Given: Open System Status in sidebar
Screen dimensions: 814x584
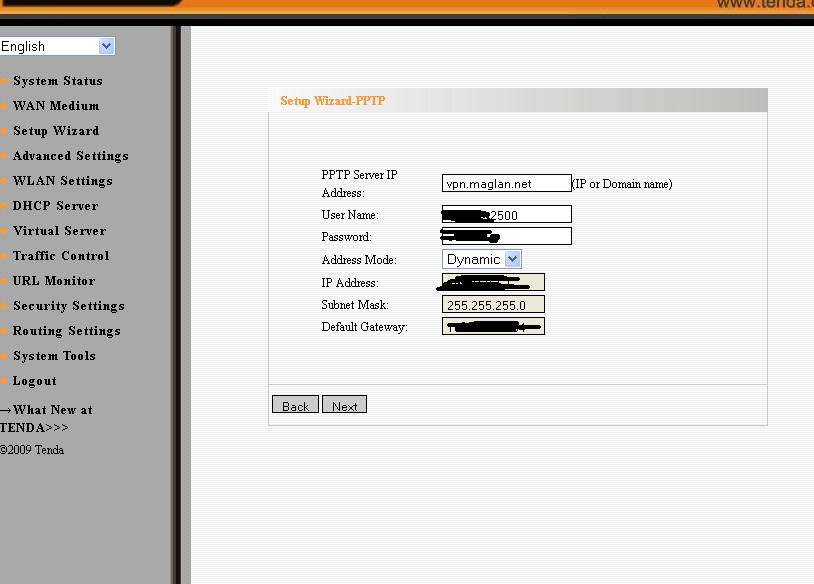Looking at the screenshot, I should coord(57,81).
